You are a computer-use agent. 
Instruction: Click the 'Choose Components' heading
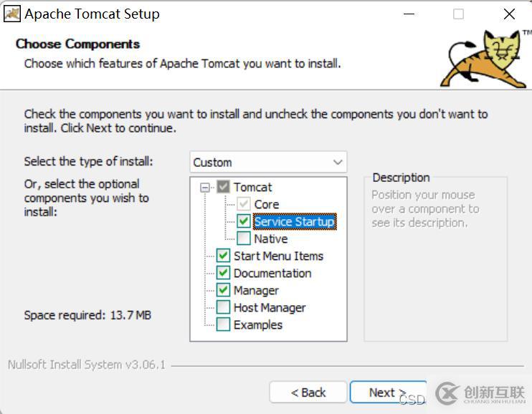click(x=77, y=44)
